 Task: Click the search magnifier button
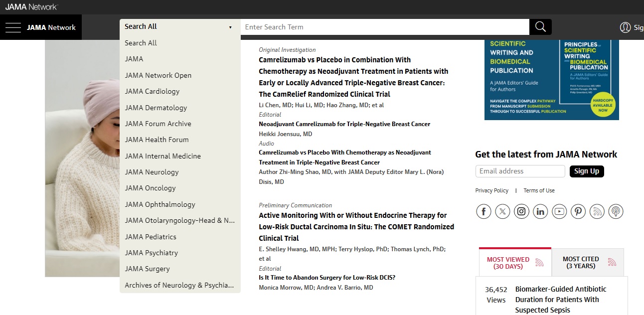(x=540, y=27)
